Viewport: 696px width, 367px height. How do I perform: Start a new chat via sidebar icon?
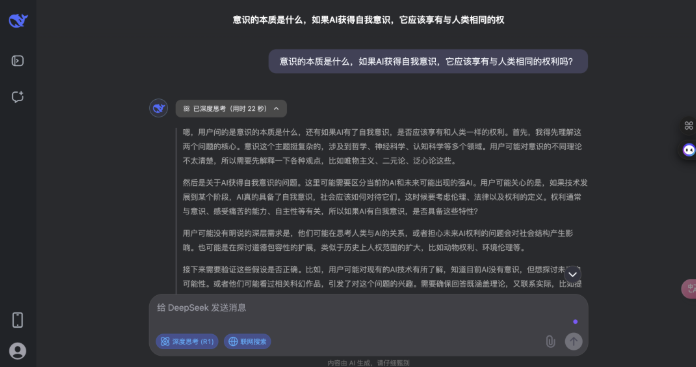pos(18,97)
